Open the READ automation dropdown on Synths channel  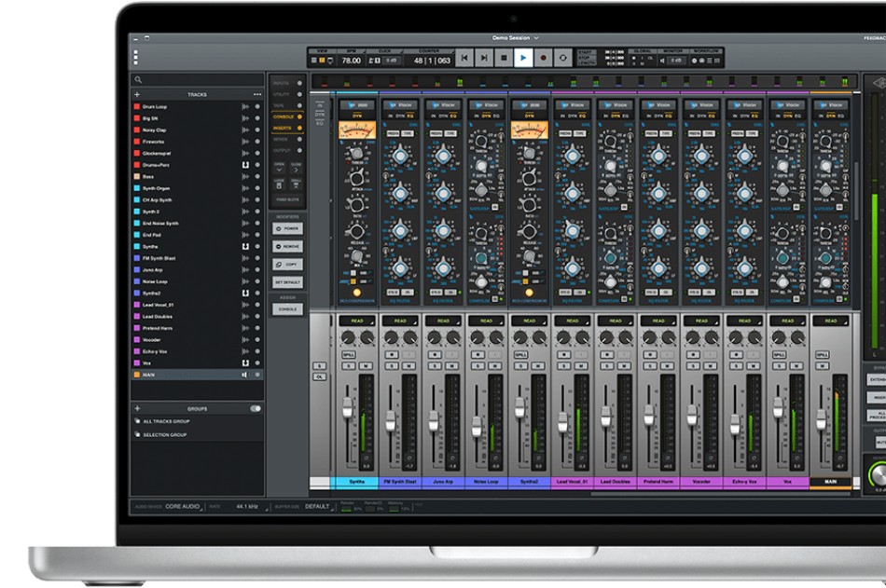(357, 321)
